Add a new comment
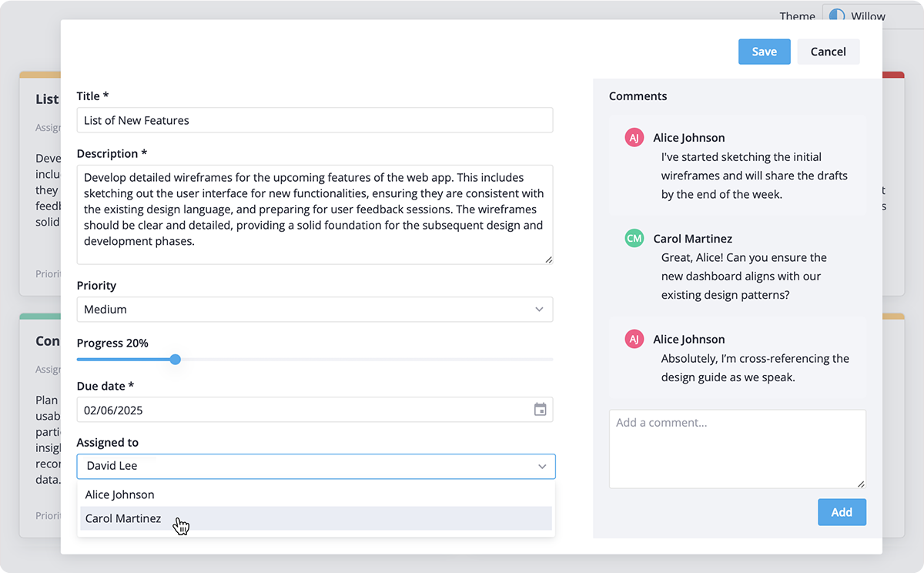The height and width of the screenshot is (573, 924). point(842,511)
